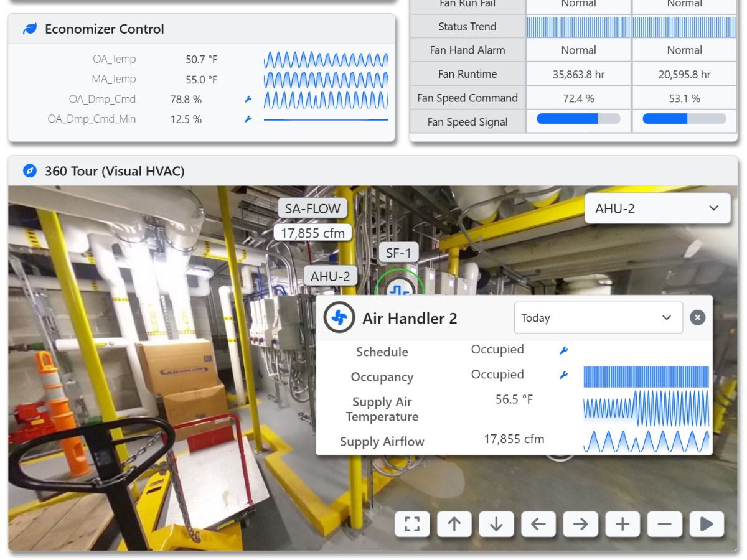Click the 72.4% Fan Speed Signal bar
747x560 pixels.
(578, 119)
